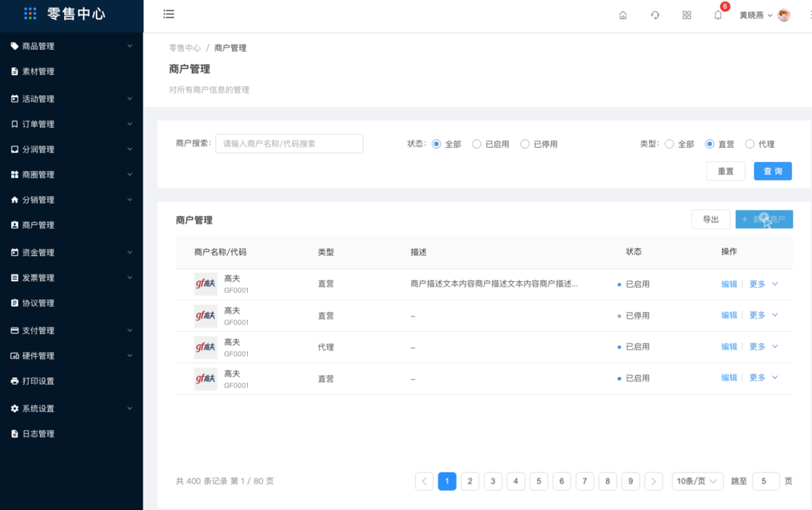The image size is (812, 510).
Task: Click the 分销管理 house icon
Action: pos(15,199)
